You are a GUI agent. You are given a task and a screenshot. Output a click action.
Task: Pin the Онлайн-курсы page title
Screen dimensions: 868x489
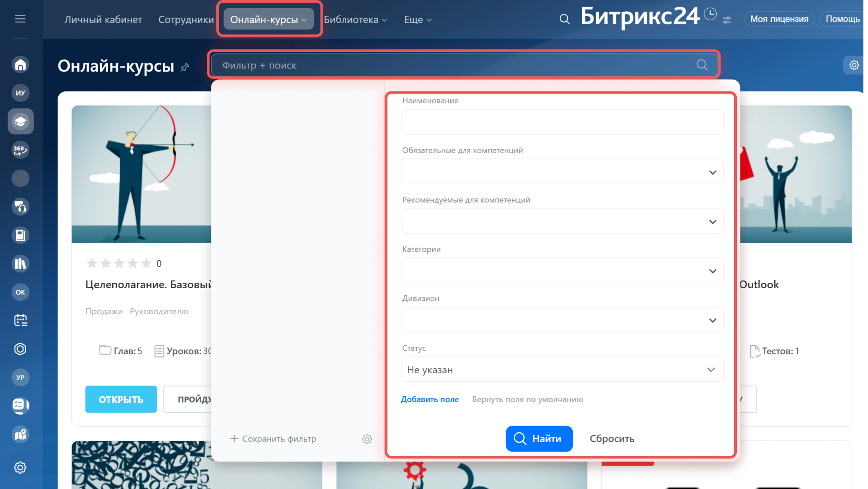pyautogui.click(x=185, y=68)
